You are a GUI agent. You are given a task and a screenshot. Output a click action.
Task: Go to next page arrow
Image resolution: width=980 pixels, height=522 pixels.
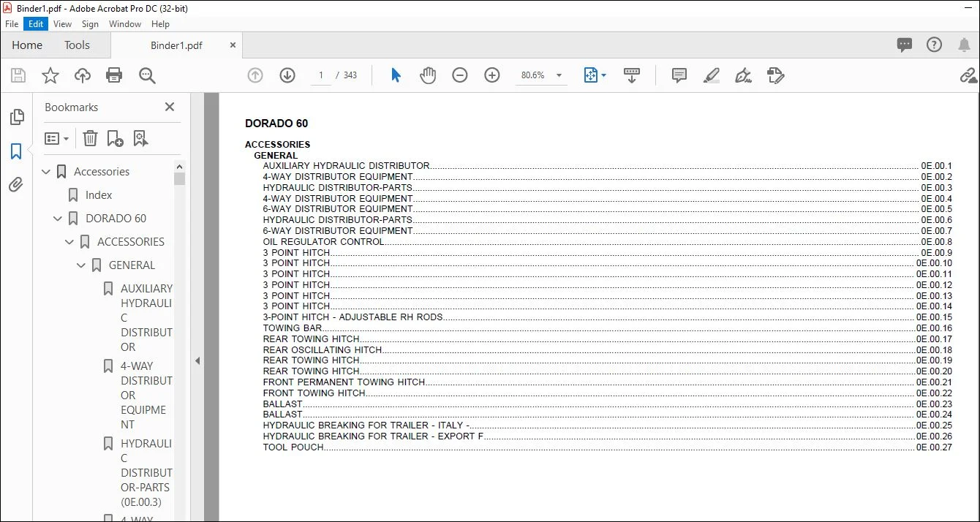coord(287,75)
